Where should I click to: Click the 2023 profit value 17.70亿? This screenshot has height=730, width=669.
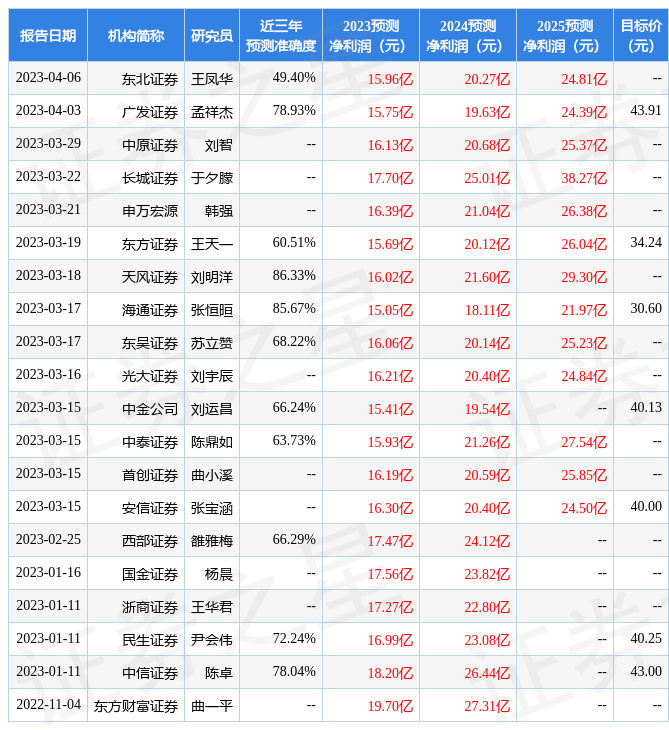(390, 179)
